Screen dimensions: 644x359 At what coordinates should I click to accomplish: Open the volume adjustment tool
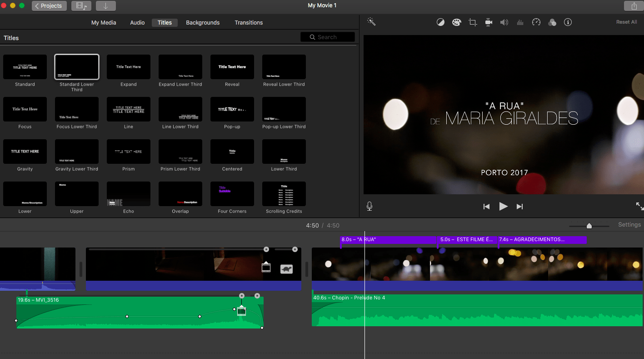point(504,22)
